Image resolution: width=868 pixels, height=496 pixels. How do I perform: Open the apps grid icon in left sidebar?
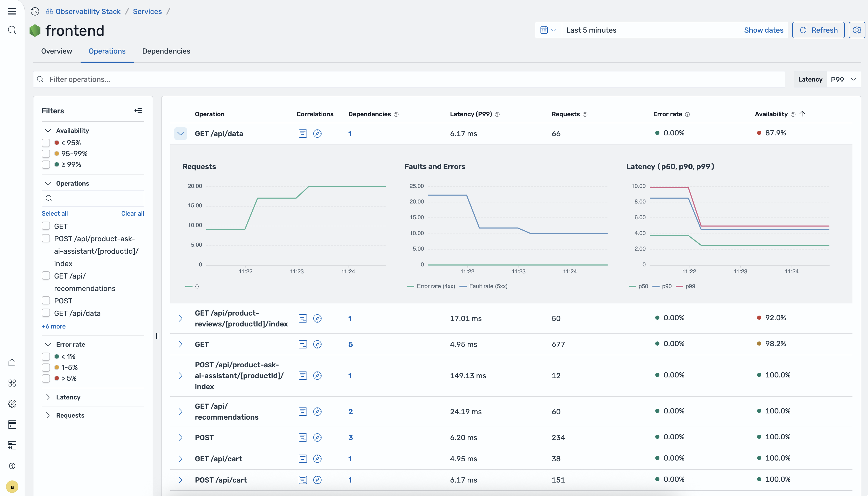pyautogui.click(x=12, y=383)
